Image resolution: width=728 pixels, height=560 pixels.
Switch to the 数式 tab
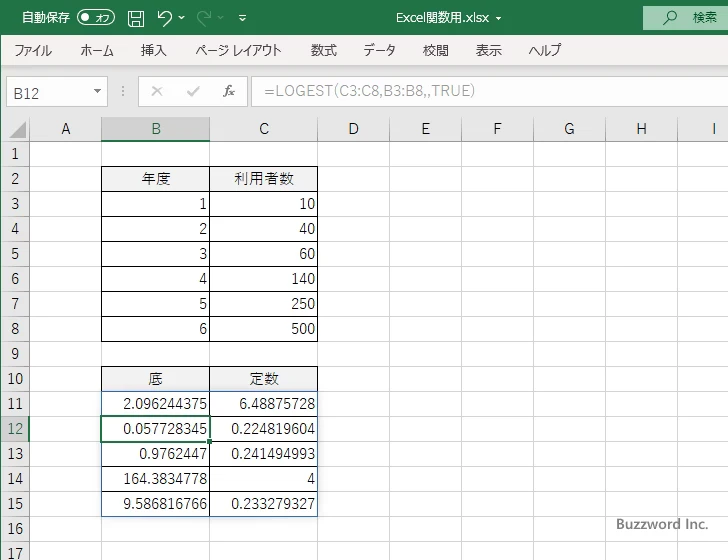pyautogui.click(x=324, y=50)
